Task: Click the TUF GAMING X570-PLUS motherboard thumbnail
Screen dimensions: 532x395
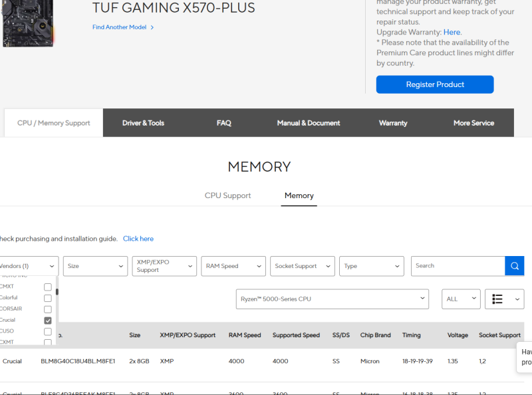Action: 28,23
